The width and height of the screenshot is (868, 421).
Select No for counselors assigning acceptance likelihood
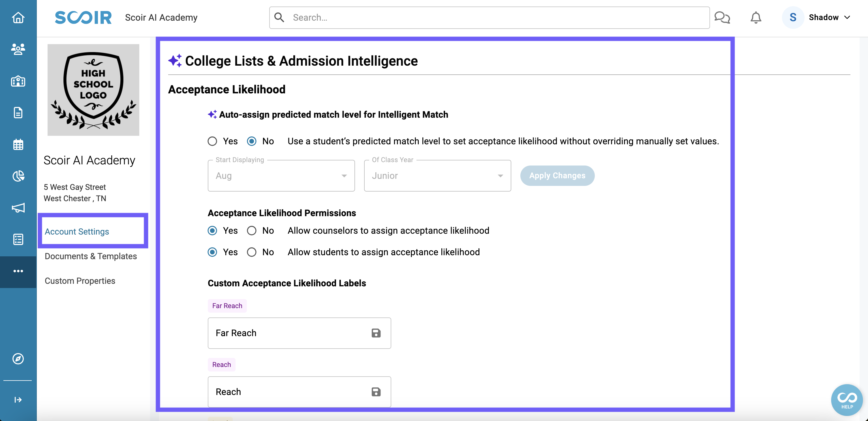pos(251,230)
